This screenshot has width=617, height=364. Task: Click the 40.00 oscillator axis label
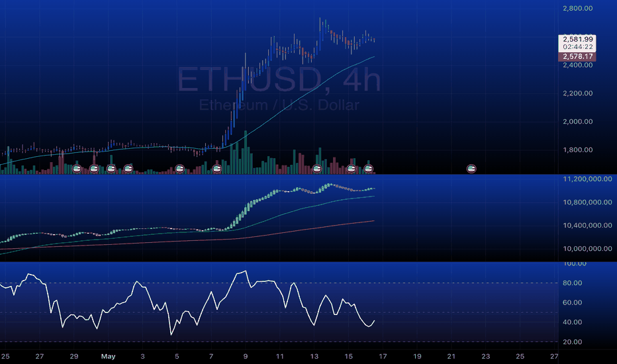click(573, 322)
